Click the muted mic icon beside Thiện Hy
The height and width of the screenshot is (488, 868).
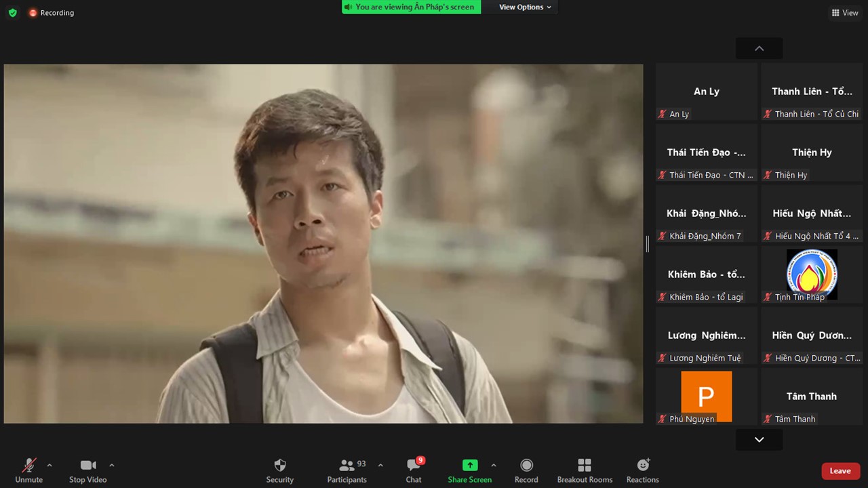point(768,176)
